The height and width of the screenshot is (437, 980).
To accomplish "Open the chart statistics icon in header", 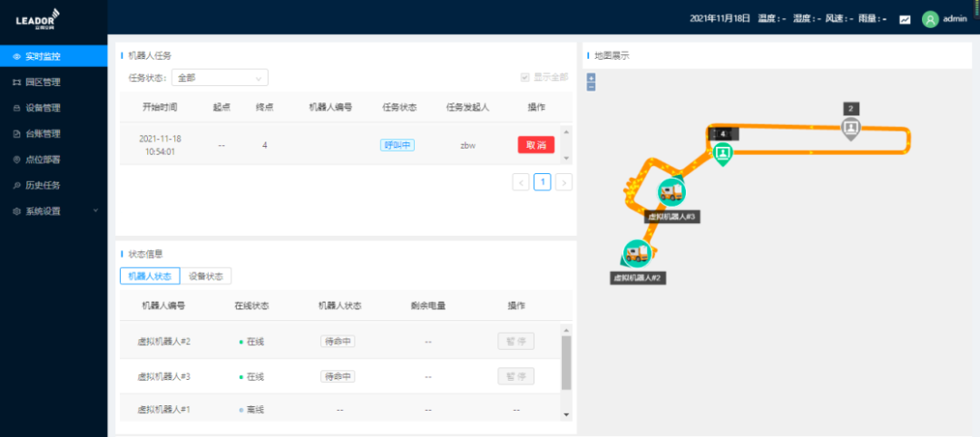I will [x=905, y=19].
